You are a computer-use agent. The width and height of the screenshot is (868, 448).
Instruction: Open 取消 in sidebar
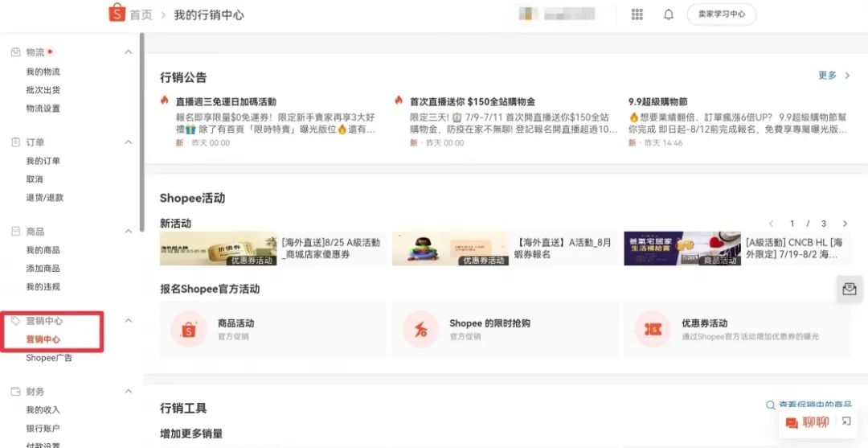click(x=35, y=179)
